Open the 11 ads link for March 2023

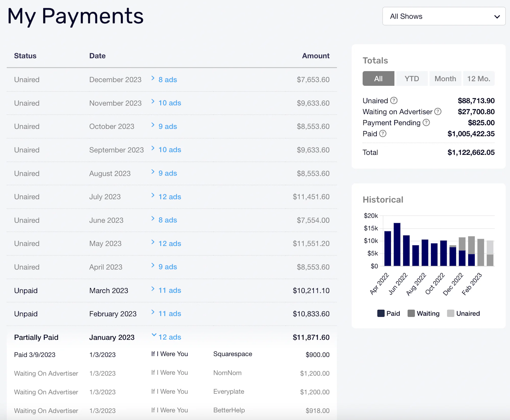pyautogui.click(x=170, y=290)
